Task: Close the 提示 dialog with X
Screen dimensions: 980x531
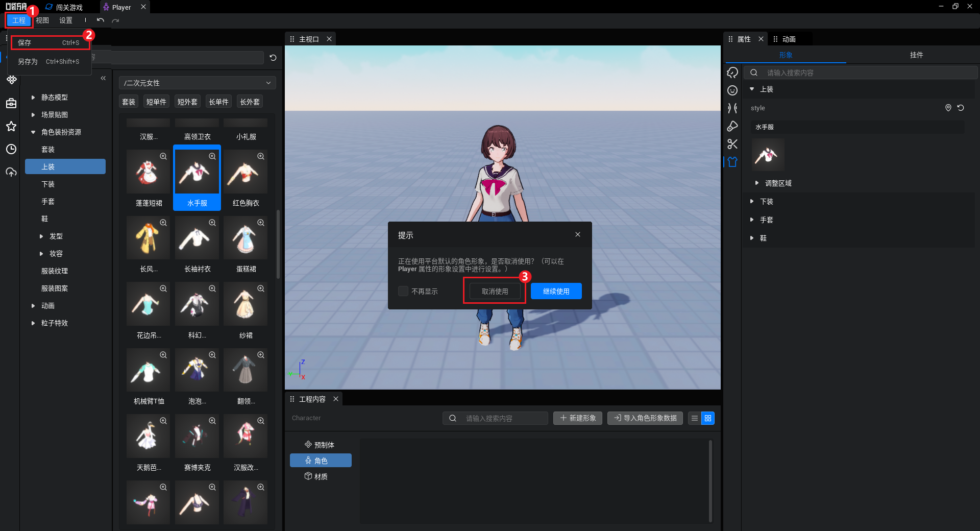Action: (578, 234)
